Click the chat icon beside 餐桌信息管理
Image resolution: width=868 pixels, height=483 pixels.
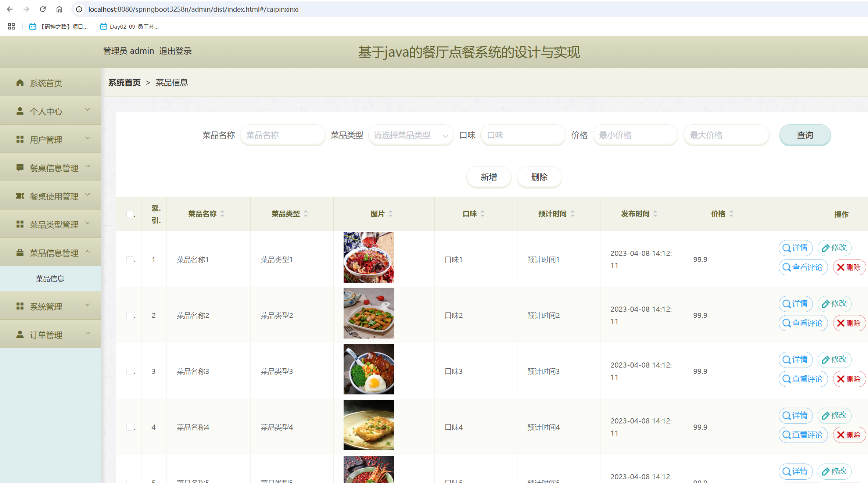pos(20,168)
